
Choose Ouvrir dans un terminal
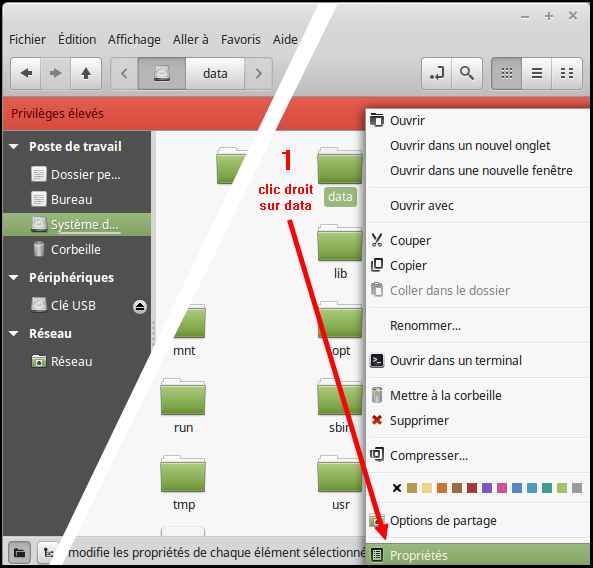[478, 360]
